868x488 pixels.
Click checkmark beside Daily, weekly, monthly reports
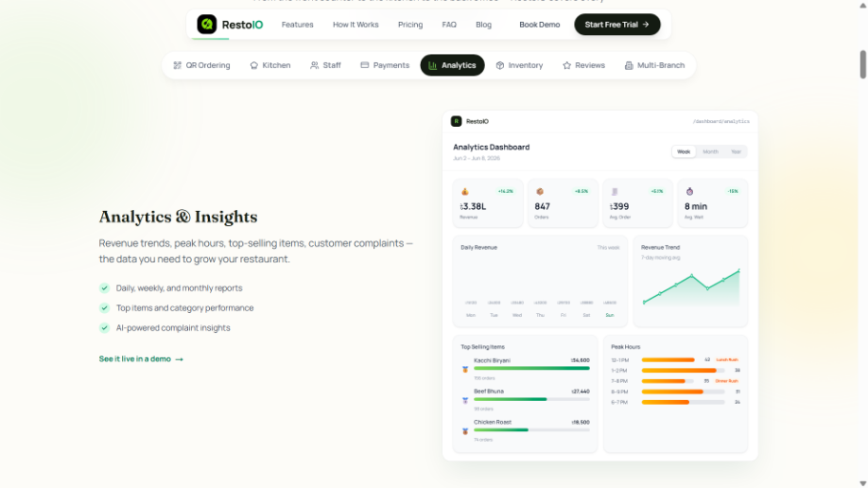[x=104, y=288]
